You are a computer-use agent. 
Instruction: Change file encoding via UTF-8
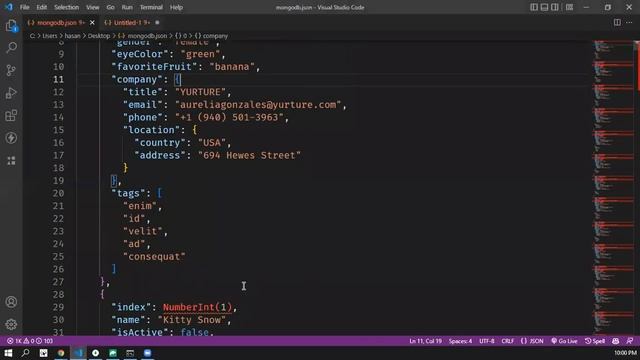coord(487,341)
